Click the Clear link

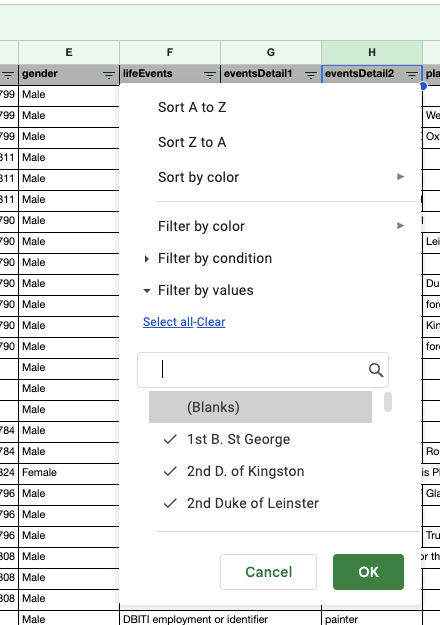(x=211, y=322)
